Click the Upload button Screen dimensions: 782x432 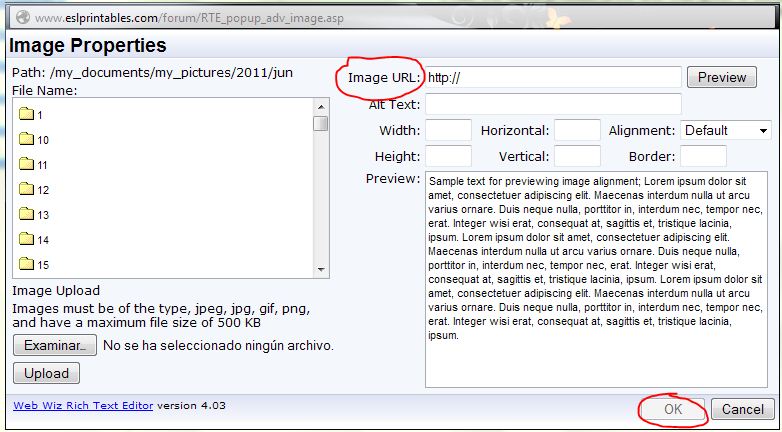(46, 374)
